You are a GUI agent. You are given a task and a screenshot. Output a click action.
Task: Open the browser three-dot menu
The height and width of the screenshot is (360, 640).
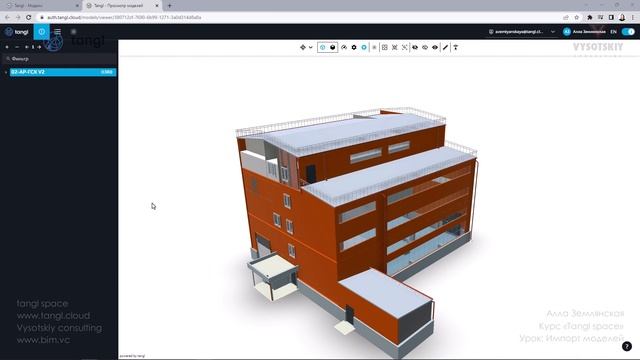click(x=633, y=18)
